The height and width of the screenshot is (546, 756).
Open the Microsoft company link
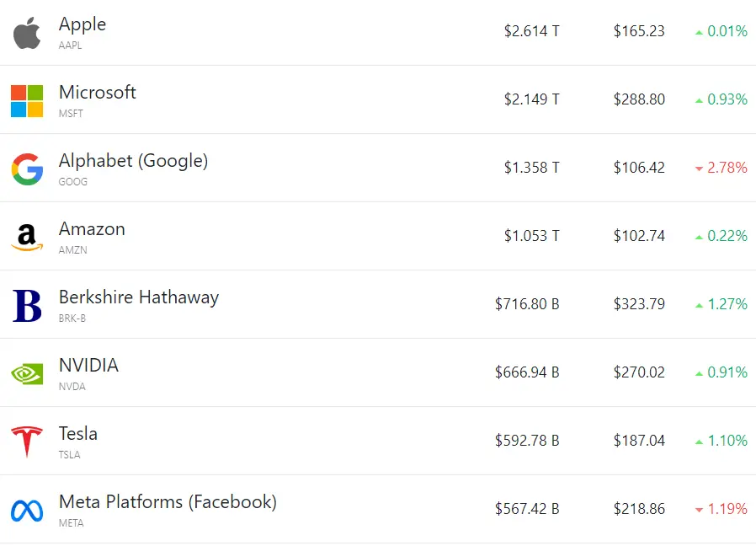coord(98,92)
